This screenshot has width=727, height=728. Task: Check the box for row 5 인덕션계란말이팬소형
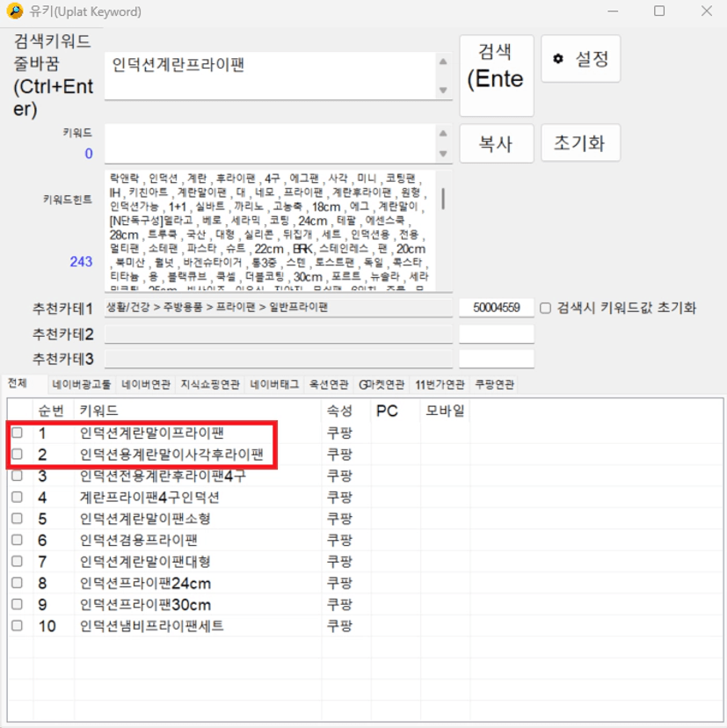point(18,519)
